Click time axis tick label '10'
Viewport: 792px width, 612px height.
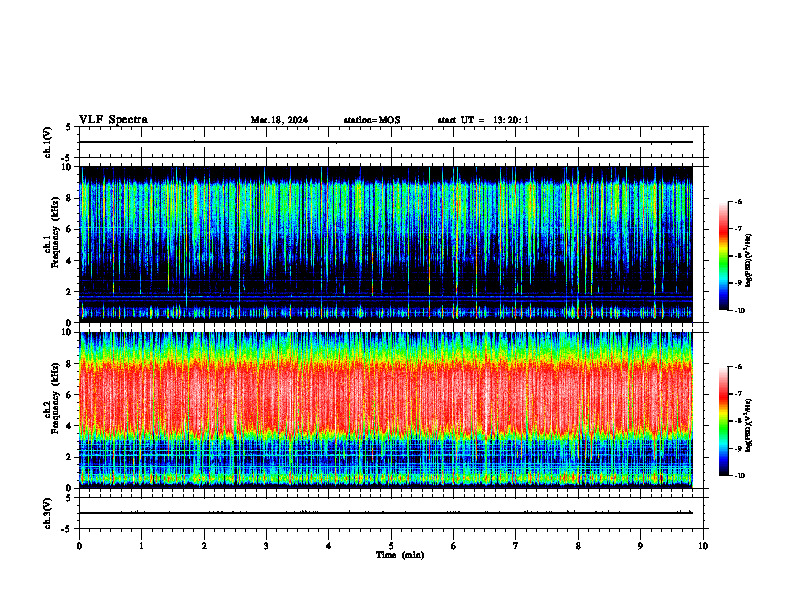[703, 546]
